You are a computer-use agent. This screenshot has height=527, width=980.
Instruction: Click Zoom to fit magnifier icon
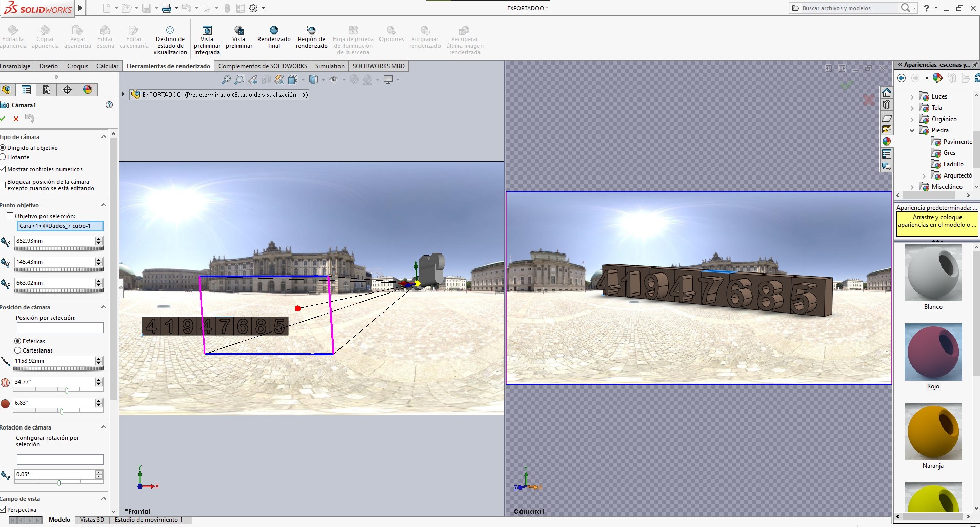(226, 80)
